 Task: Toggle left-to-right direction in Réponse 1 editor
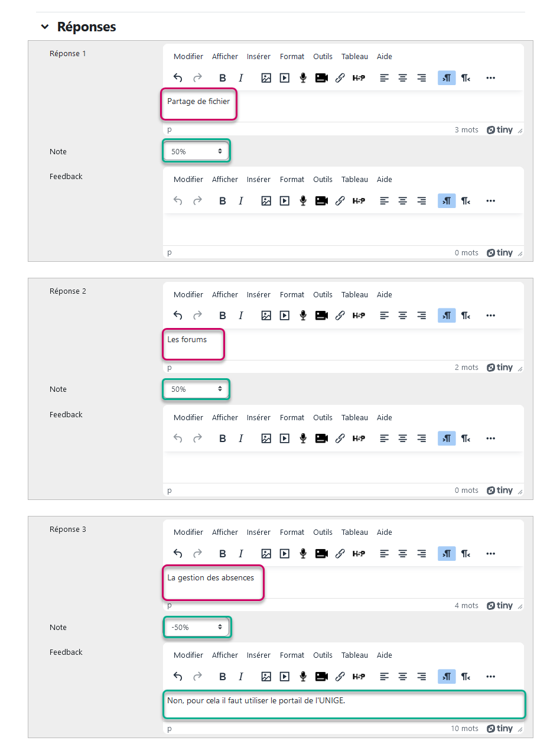pyautogui.click(x=447, y=78)
